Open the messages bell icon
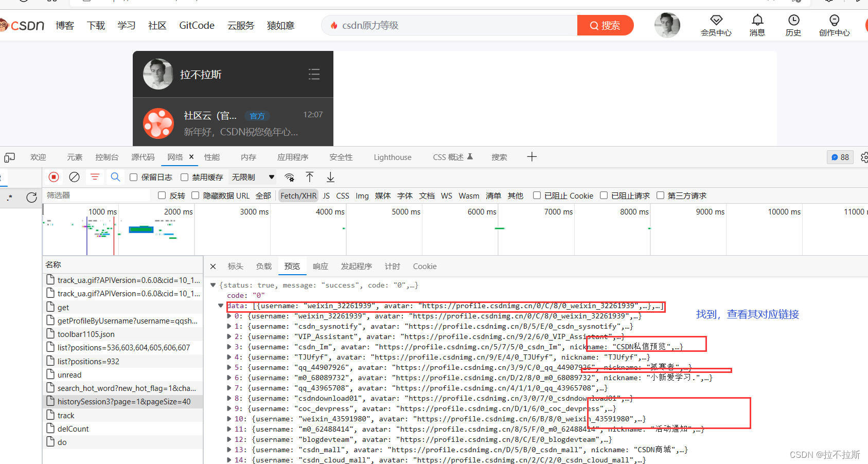 pyautogui.click(x=757, y=21)
